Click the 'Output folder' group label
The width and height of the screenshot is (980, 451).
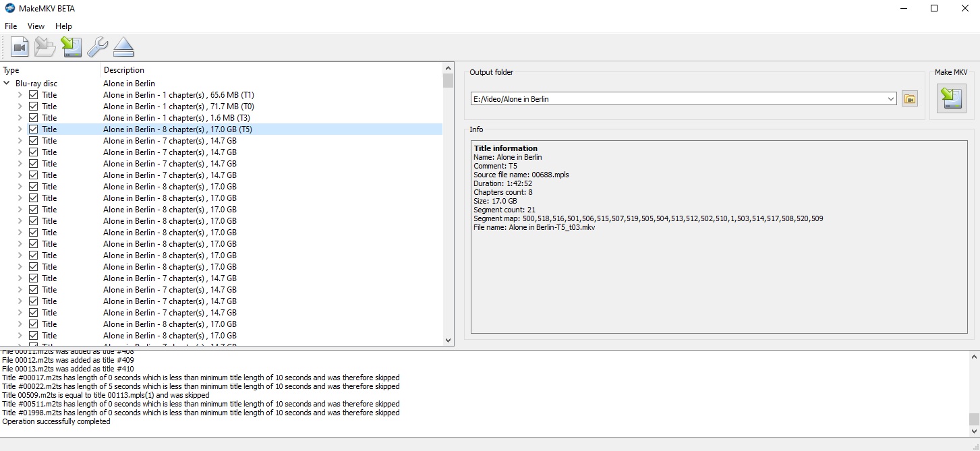pos(492,72)
